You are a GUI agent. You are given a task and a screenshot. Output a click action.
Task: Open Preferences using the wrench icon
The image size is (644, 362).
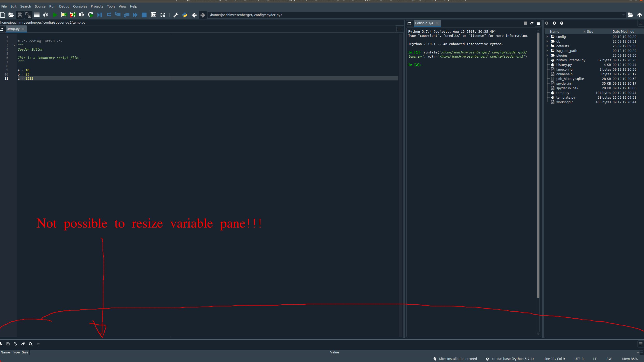point(176,15)
